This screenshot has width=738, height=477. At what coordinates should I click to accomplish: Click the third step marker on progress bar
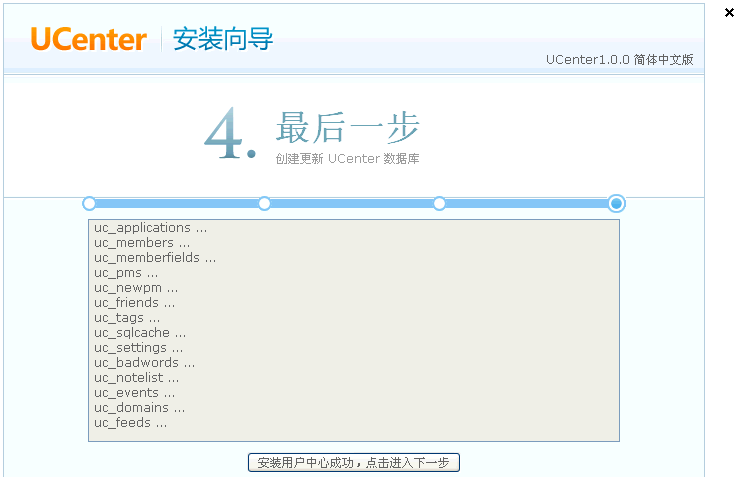439,203
